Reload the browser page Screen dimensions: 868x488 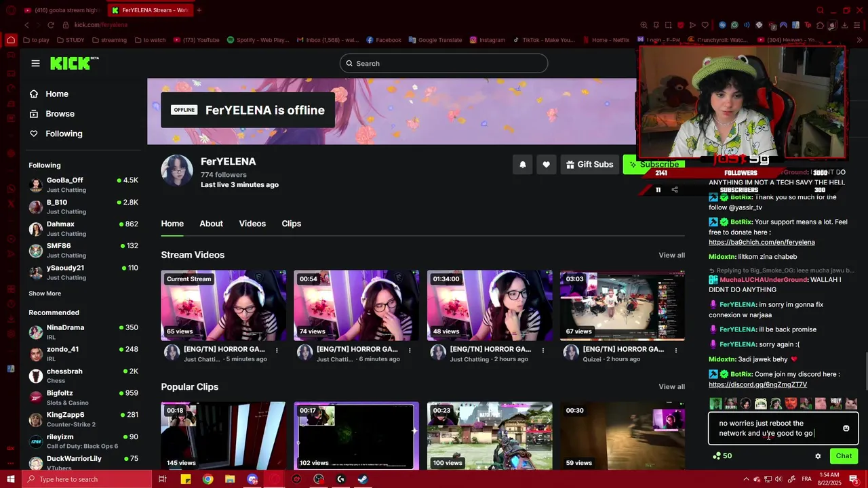50,25
